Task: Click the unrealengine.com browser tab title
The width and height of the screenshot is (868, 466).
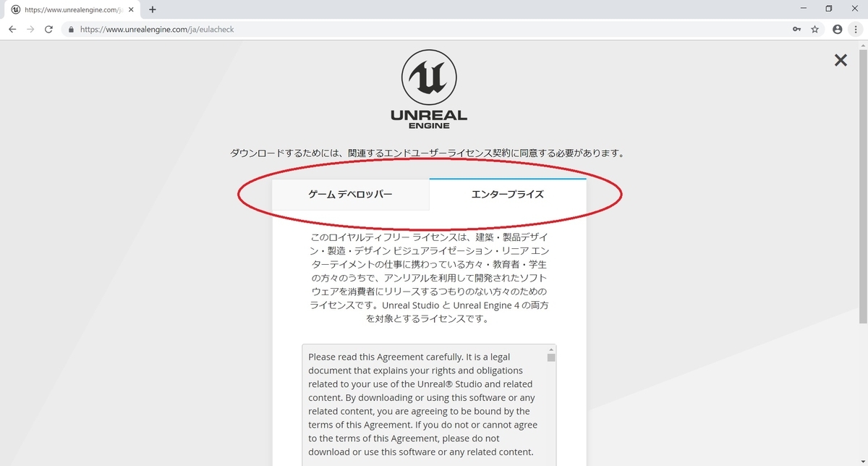Action: click(75, 10)
